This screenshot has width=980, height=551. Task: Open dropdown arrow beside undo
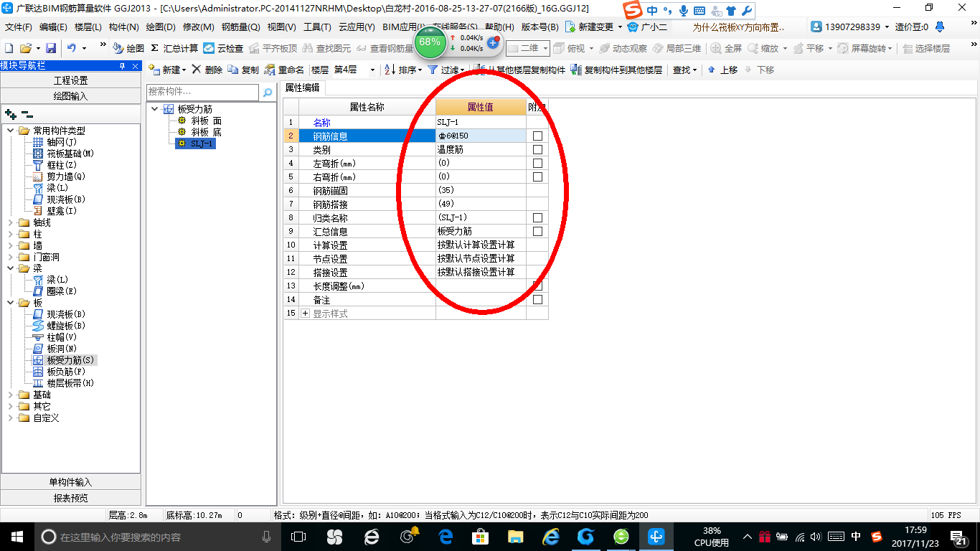[84, 48]
